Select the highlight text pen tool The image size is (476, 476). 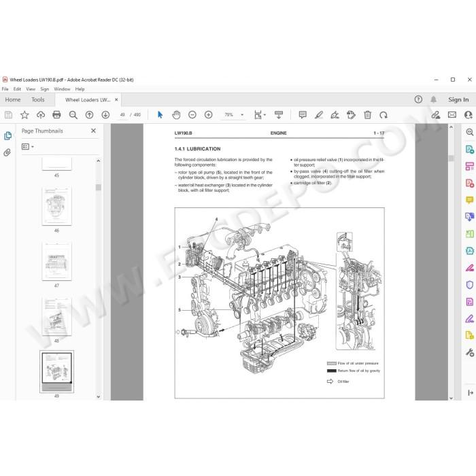319,115
